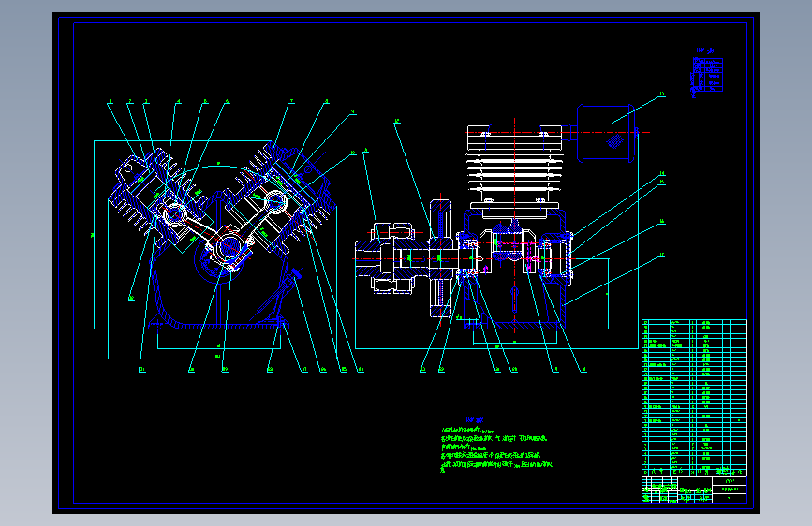Select the right cylinder of the V-twin view
Image resolution: width=812 pixels, height=526 pixels.
click(x=281, y=199)
